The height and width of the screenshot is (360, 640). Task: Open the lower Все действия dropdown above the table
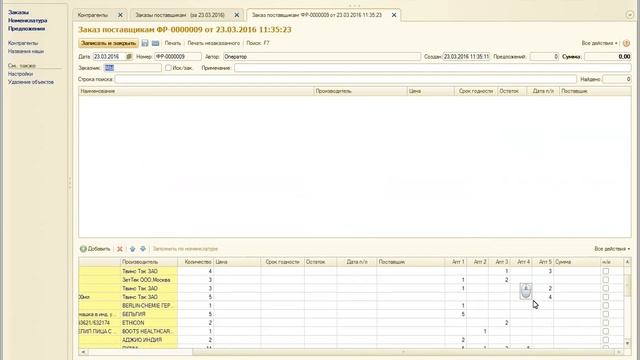612,249
